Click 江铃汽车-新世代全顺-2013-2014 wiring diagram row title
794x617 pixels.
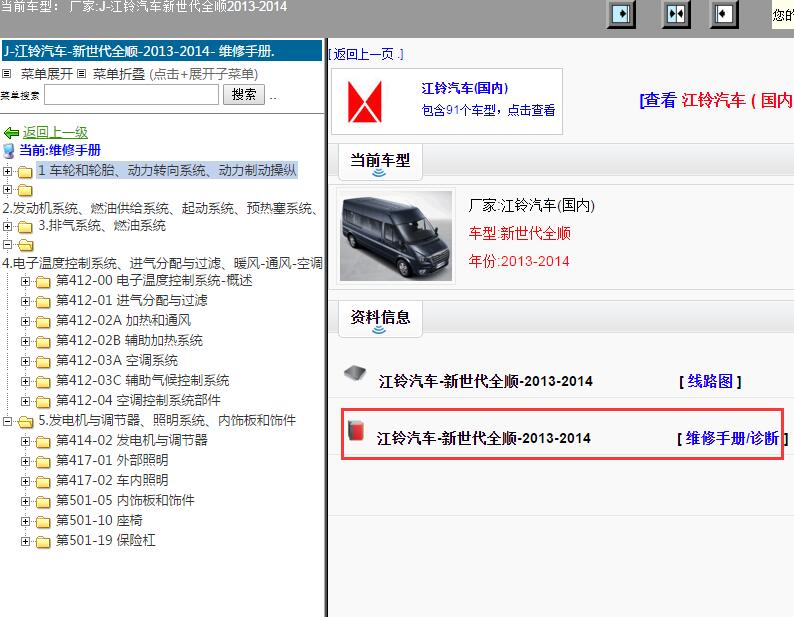(x=486, y=381)
